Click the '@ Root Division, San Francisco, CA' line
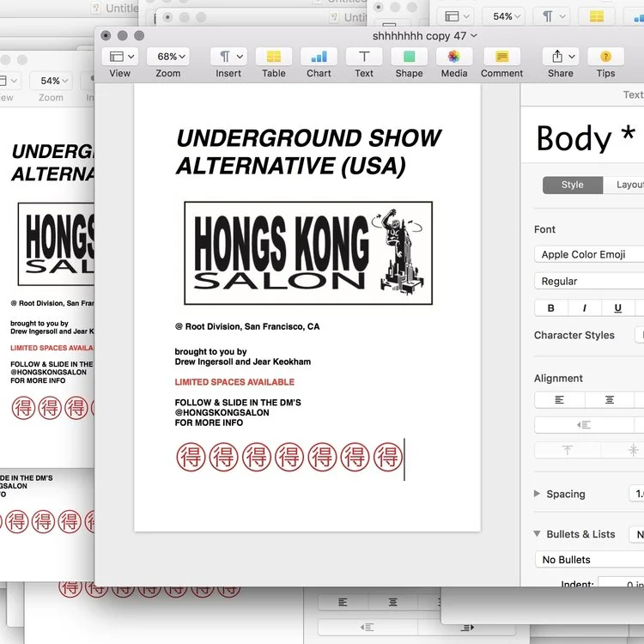This screenshot has width=644, height=644. tap(246, 326)
